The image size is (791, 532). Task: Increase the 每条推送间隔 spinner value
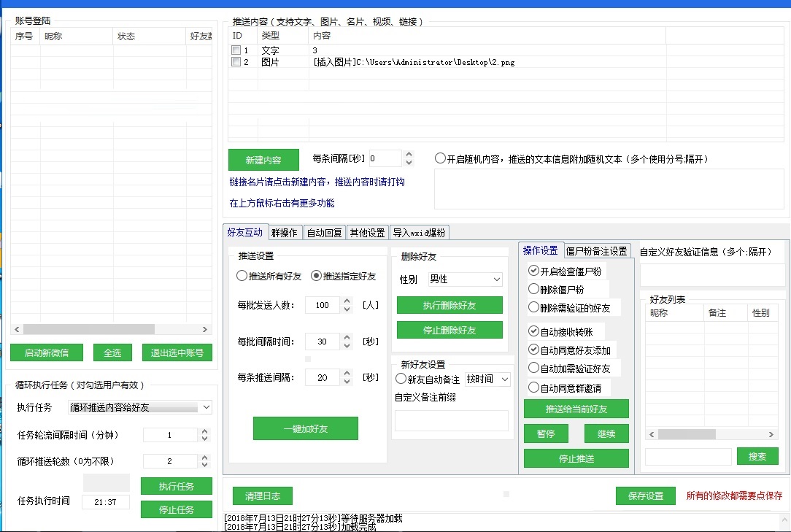[x=347, y=374]
